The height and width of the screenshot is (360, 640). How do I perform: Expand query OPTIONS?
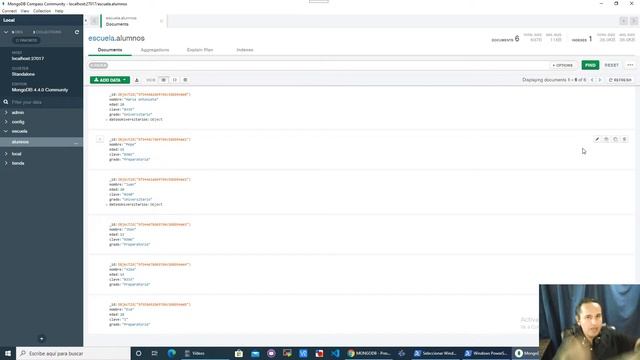pos(562,65)
